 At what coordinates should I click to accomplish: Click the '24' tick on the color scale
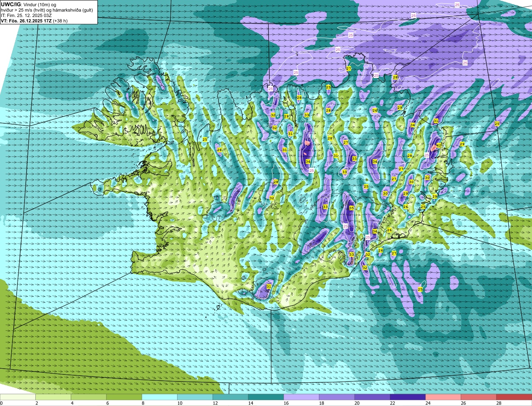427,403
